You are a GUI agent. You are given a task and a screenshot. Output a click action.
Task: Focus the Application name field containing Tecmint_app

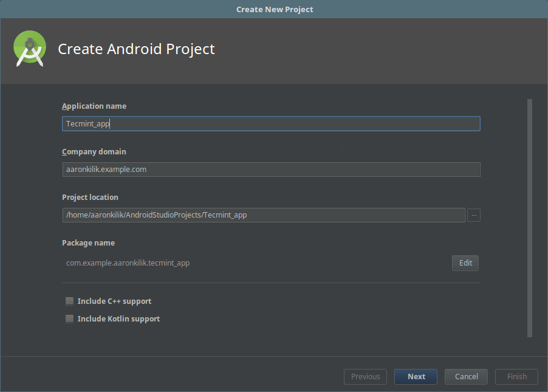tap(271, 124)
